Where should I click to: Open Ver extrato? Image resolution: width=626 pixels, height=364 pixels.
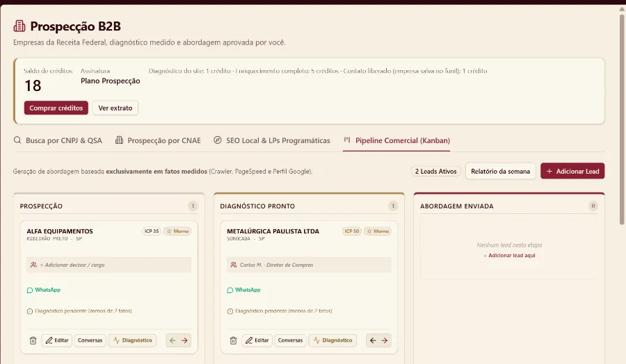pyautogui.click(x=115, y=108)
